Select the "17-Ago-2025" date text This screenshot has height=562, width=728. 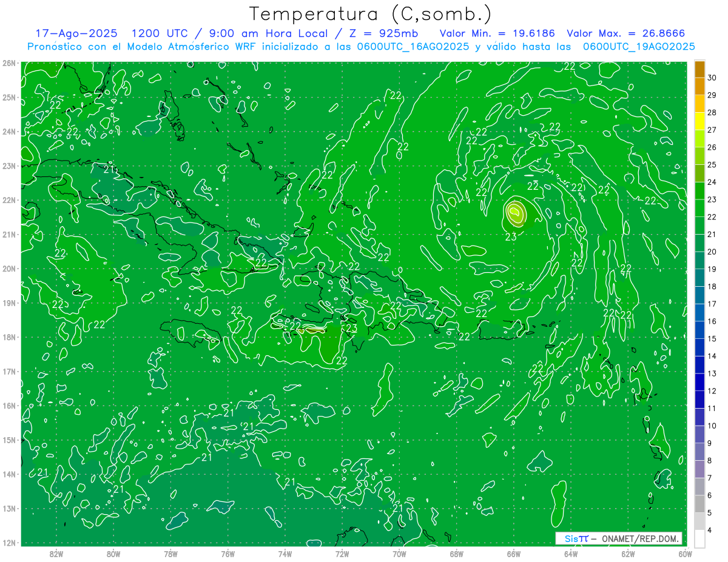(76, 33)
